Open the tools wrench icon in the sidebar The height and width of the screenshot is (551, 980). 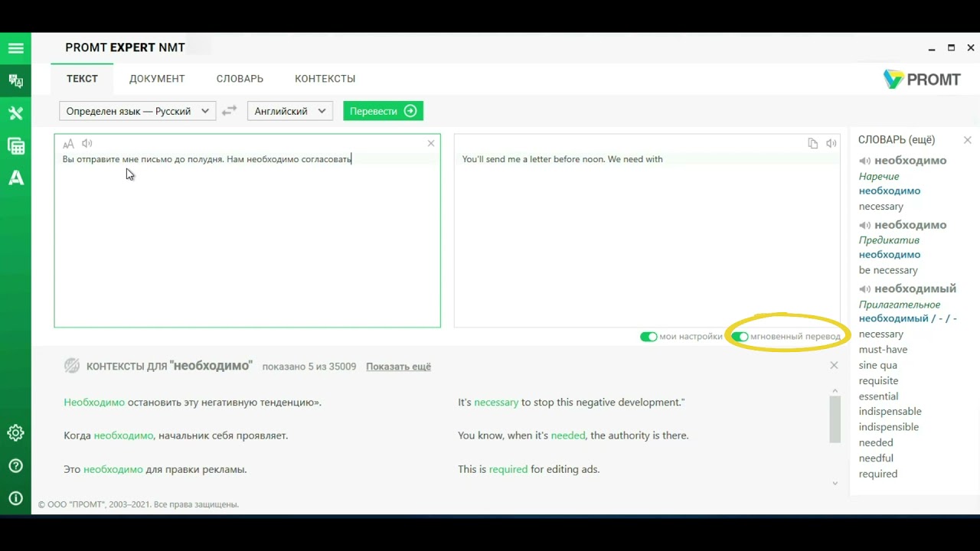coord(15,113)
